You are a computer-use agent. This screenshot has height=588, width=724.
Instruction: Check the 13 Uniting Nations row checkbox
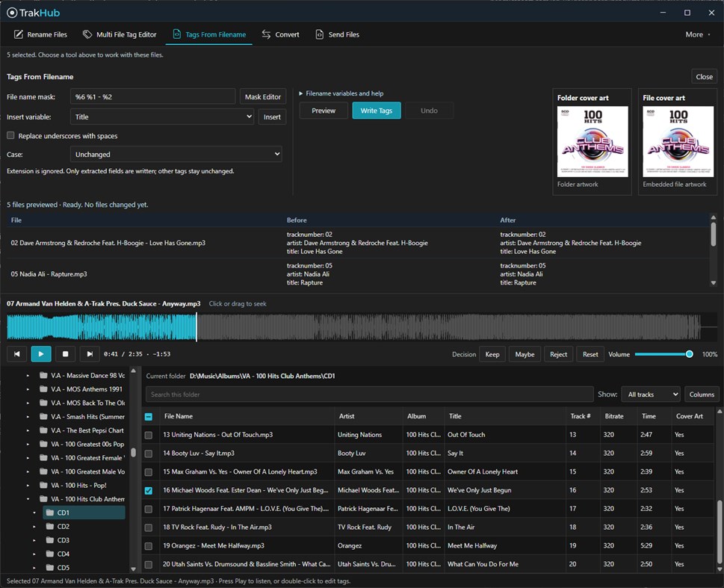point(149,435)
